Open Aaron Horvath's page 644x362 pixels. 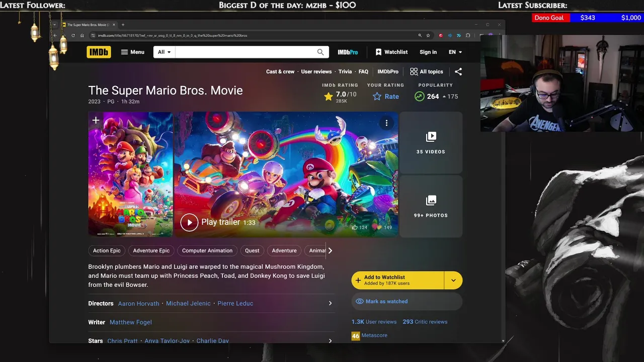coord(138,304)
